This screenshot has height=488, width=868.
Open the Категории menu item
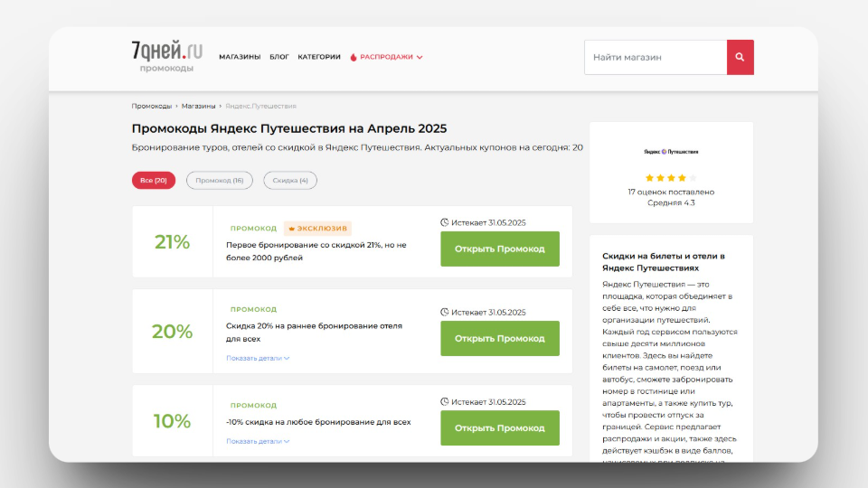pos(319,57)
